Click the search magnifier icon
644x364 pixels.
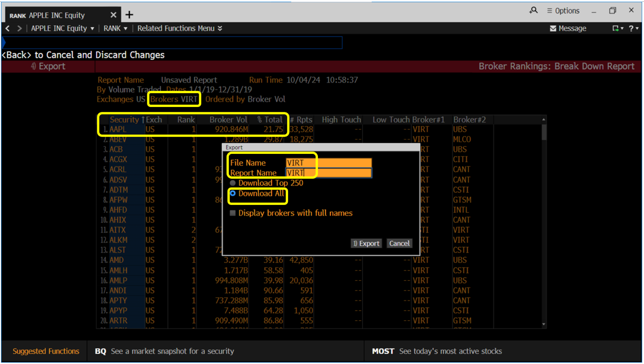(x=533, y=11)
